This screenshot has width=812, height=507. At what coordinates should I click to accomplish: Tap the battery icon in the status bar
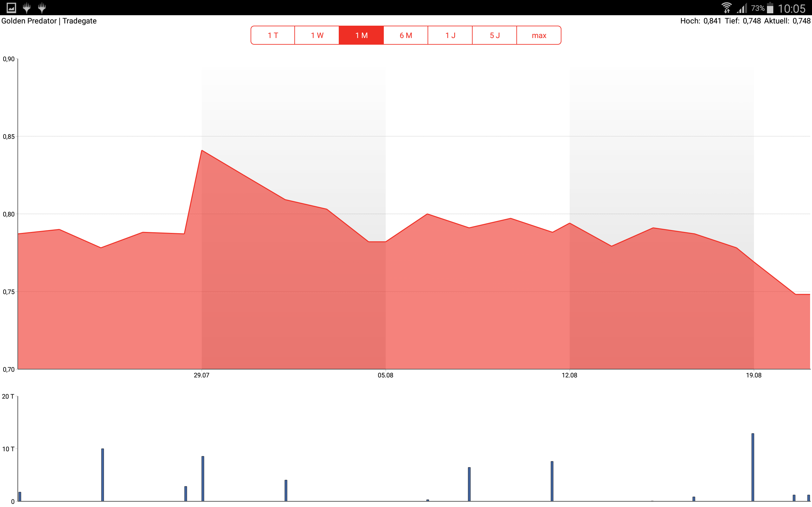770,8
